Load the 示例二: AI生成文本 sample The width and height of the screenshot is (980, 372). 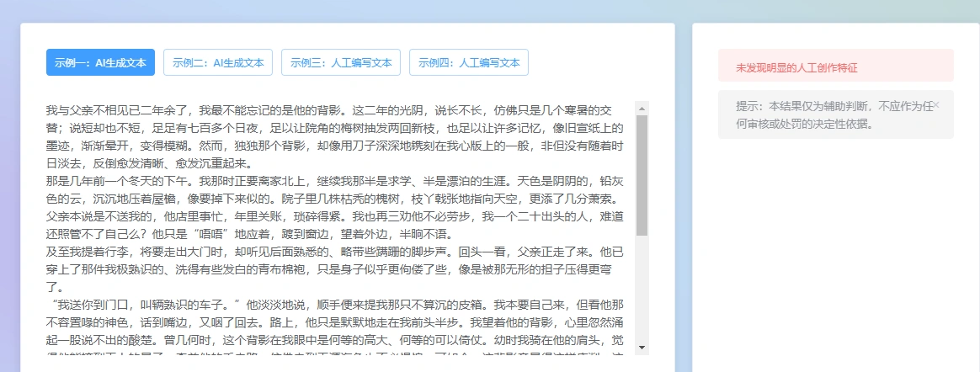pyautogui.click(x=218, y=62)
